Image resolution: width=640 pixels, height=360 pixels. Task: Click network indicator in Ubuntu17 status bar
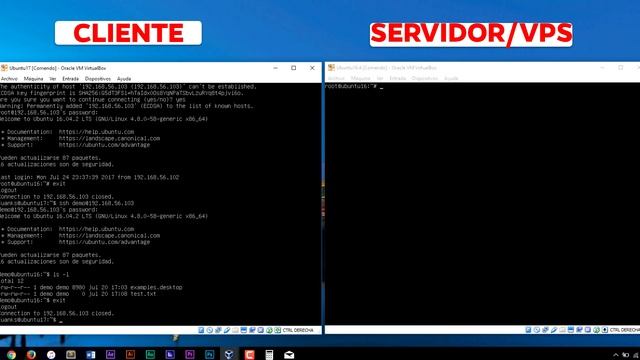218,330
